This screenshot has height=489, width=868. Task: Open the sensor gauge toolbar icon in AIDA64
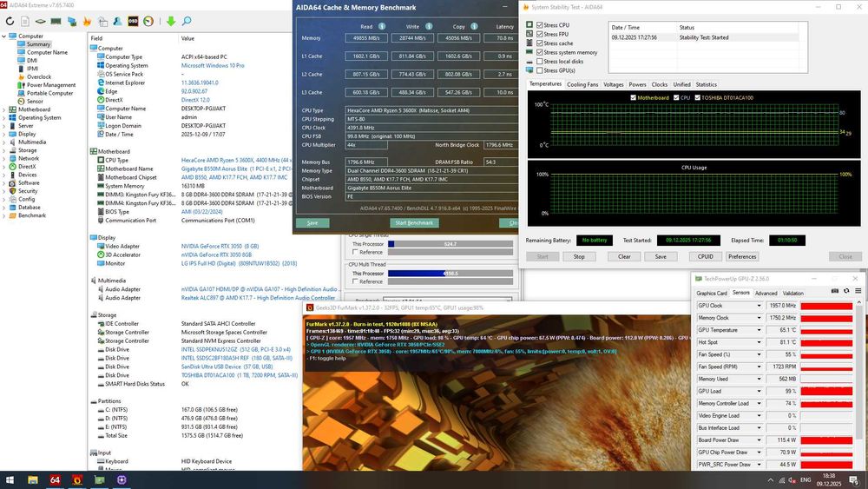[x=148, y=21]
